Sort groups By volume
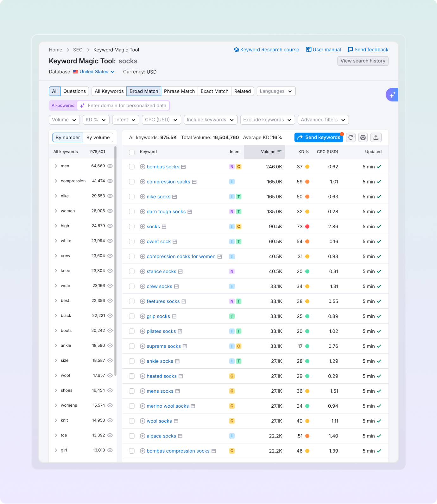437x504 pixels. 98,138
